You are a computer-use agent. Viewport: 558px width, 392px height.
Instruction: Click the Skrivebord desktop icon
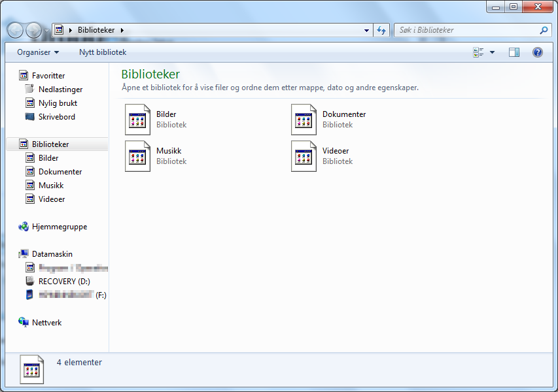tap(30, 116)
